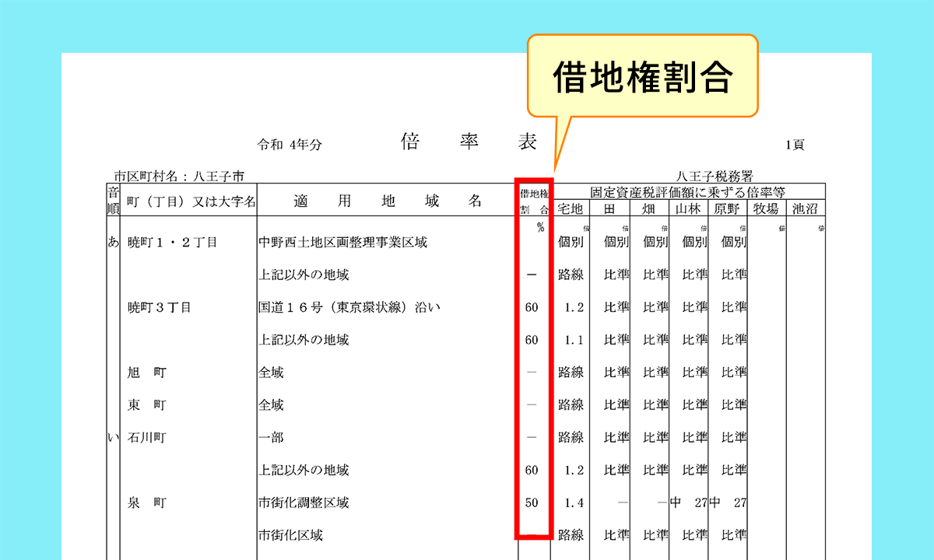Click 路線 in the 旭町 row
The image size is (934, 560).
(x=571, y=373)
